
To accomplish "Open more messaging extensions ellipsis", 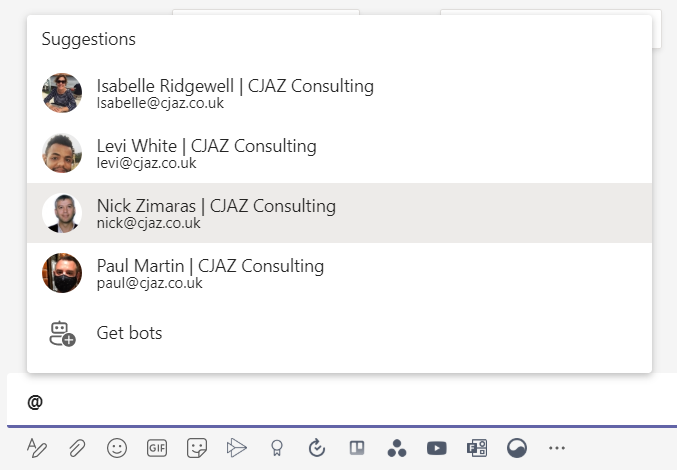I will [557, 448].
